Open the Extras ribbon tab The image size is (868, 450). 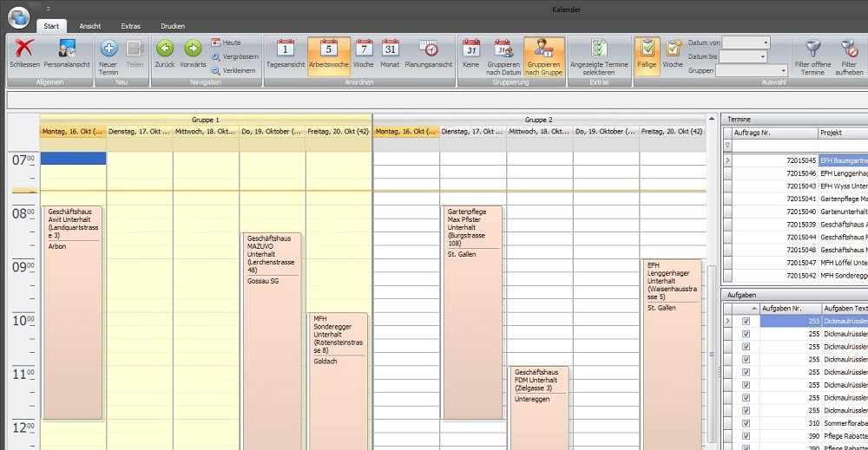(x=131, y=26)
